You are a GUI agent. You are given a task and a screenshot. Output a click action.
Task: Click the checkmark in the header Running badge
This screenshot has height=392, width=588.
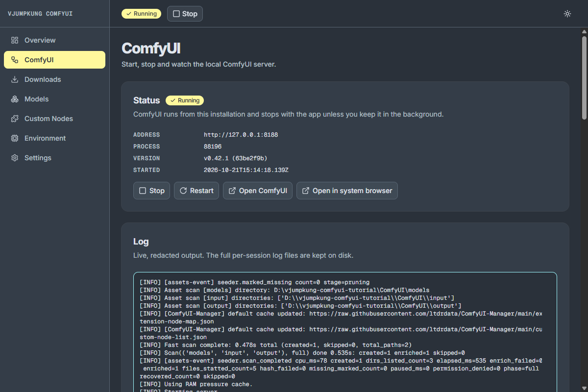128,14
